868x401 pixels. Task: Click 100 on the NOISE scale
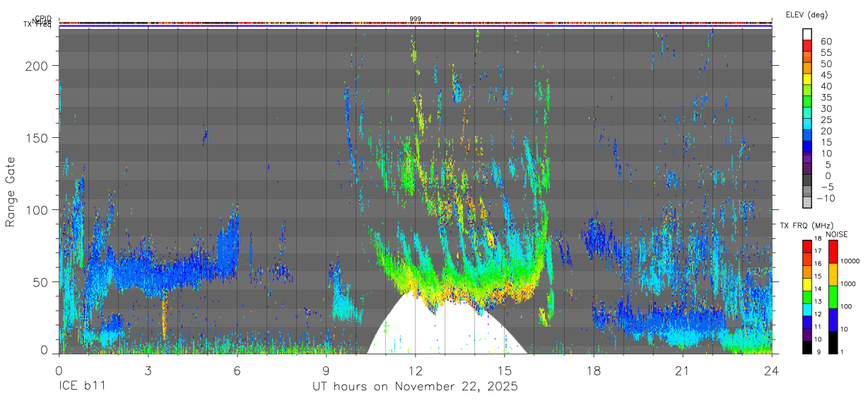[x=848, y=306]
